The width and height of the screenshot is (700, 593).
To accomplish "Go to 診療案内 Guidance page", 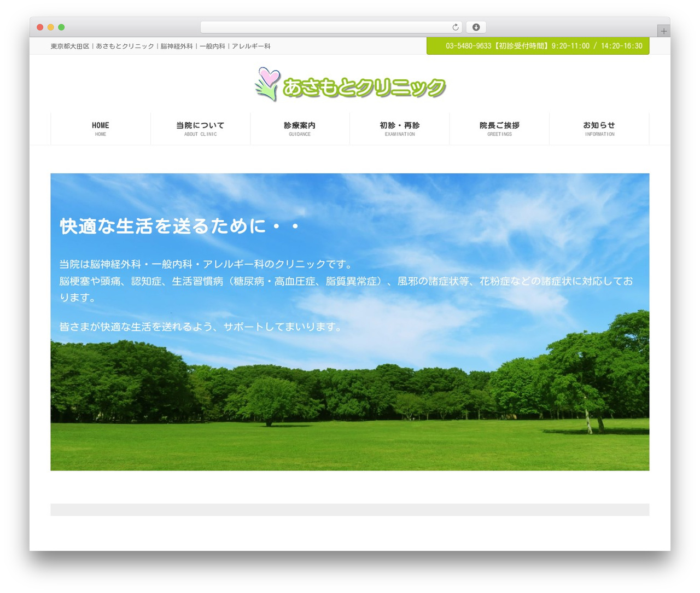I will pyautogui.click(x=300, y=129).
